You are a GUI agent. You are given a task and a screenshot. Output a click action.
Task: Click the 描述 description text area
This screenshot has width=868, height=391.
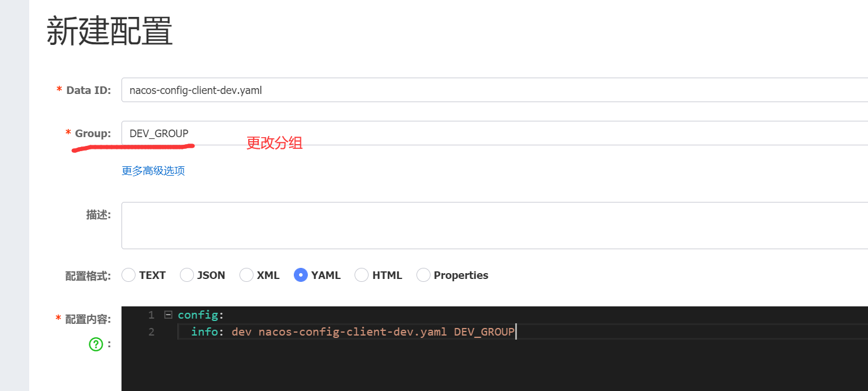[x=495, y=226]
